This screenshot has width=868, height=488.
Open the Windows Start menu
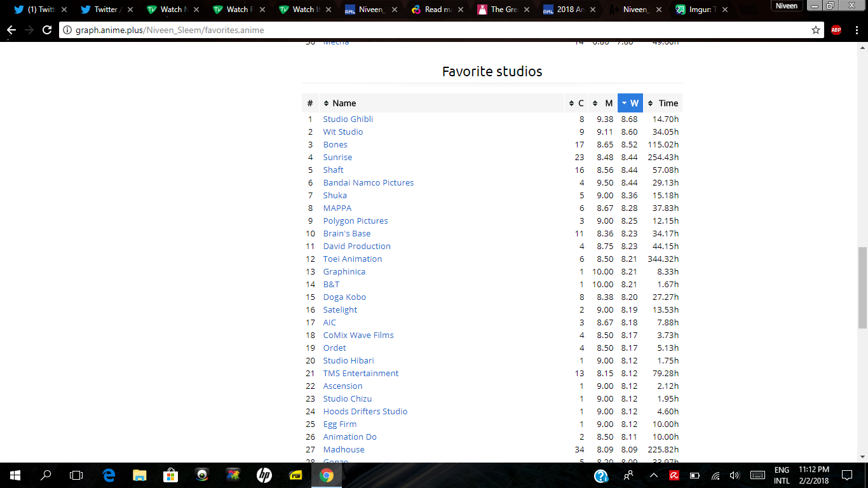[15, 475]
